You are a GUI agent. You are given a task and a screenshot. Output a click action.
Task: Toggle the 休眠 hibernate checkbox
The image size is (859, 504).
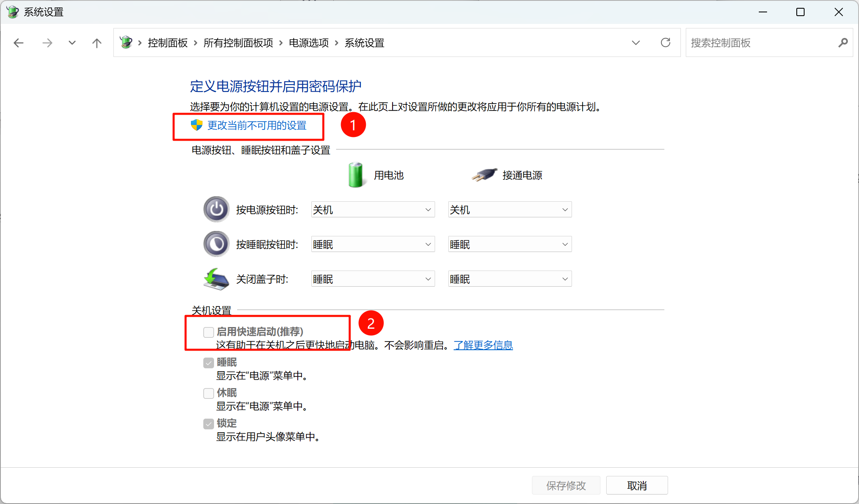(x=209, y=393)
